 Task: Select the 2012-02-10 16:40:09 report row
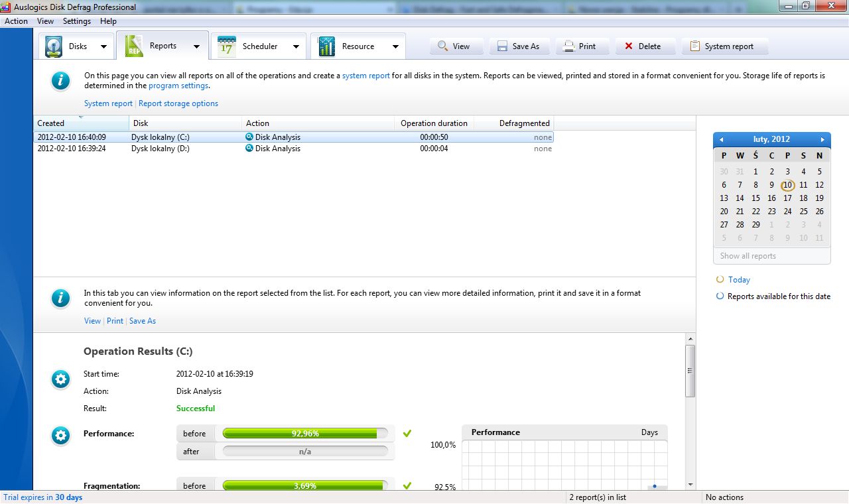click(294, 137)
